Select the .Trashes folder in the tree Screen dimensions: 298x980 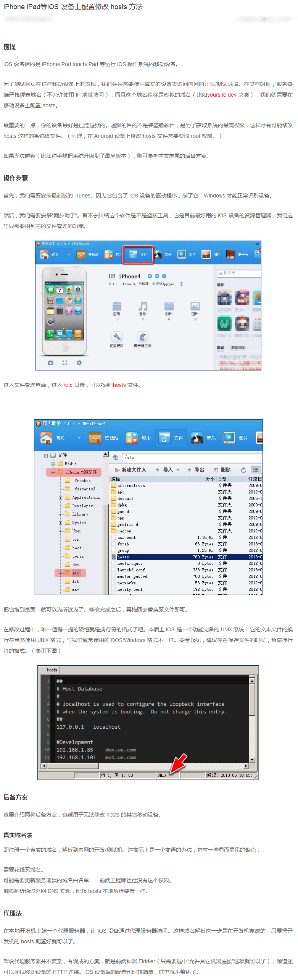point(78,480)
